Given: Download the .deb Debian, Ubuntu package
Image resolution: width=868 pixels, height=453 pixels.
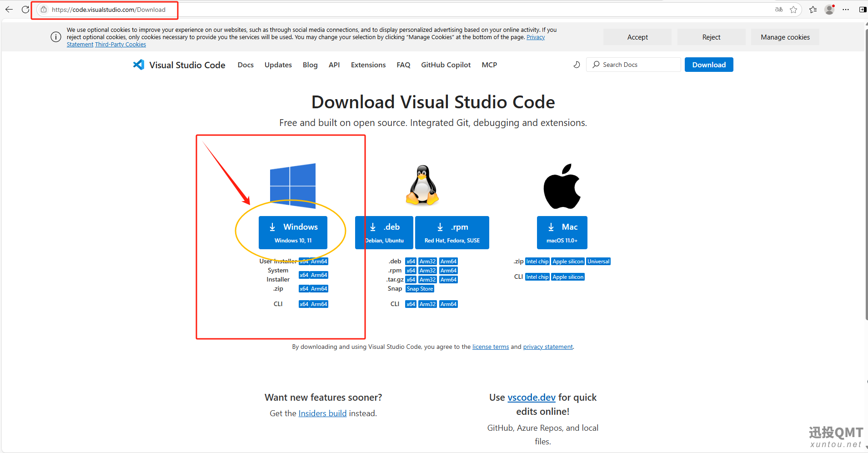Looking at the screenshot, I should tap(384, 232).
